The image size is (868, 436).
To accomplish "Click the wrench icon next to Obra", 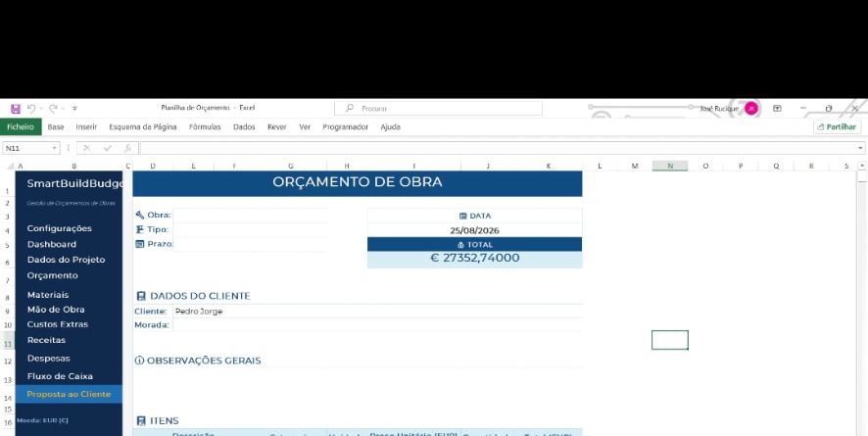I will [140, 216].
